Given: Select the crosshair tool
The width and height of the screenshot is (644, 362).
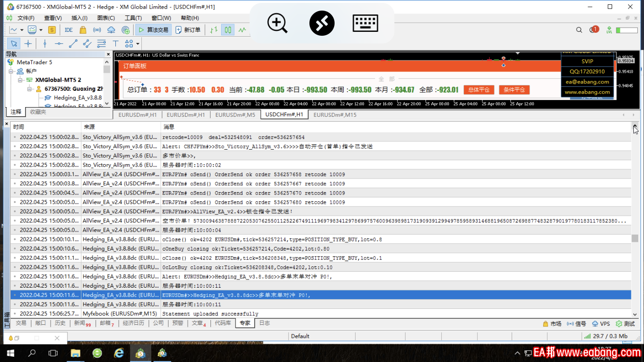Looking at the screenshot, I should [28, 43].
